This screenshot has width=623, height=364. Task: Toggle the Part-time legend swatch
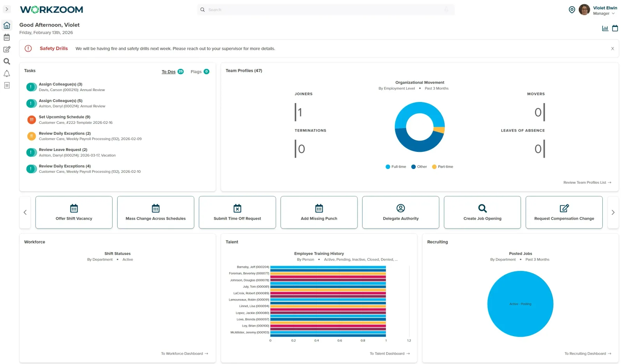tap(434, 167)
